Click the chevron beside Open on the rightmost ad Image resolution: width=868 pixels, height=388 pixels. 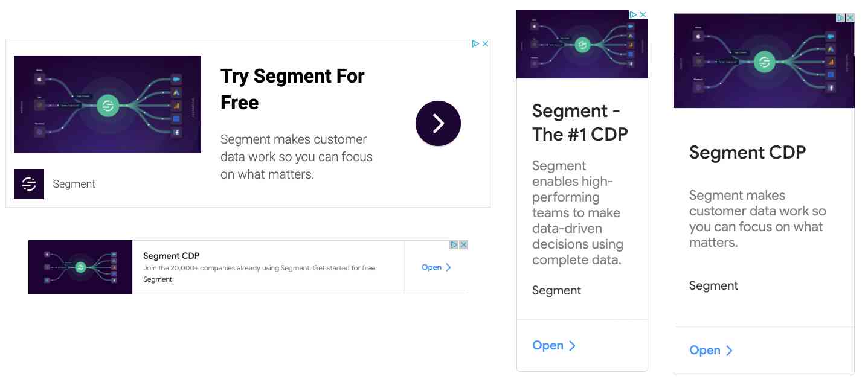click(x=730, y=350)
